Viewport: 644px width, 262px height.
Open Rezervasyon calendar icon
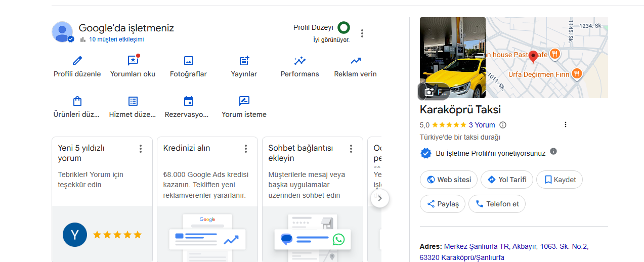[188, 101]
